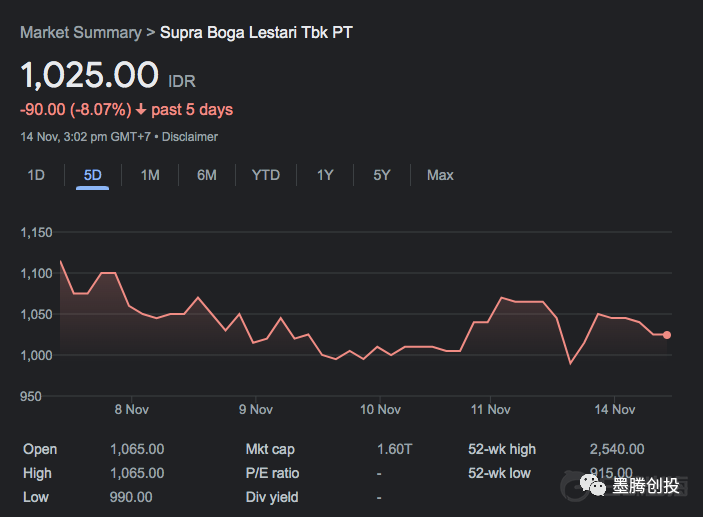703x517 pixels.
Task: Click the 14 Nov date axis label
Action: [615, 409]
